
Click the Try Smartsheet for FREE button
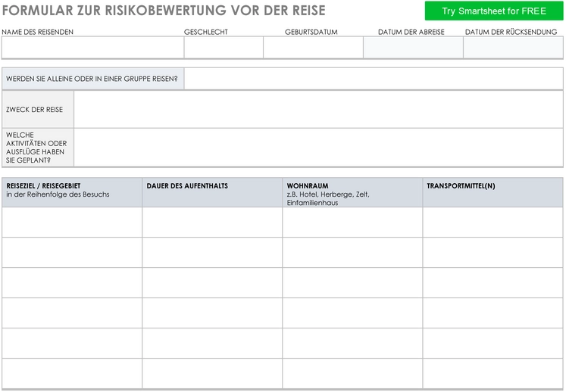coord(494,11)
